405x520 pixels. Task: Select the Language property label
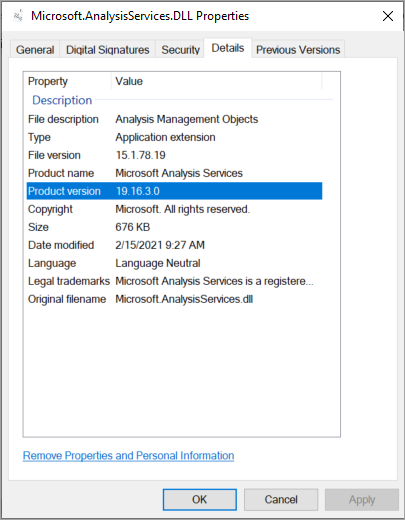52,263
